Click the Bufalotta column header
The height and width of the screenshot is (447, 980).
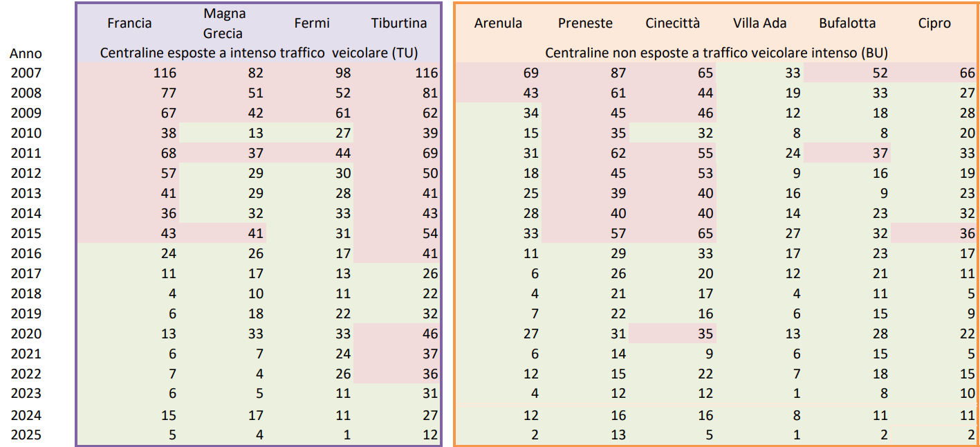[847, 23]
